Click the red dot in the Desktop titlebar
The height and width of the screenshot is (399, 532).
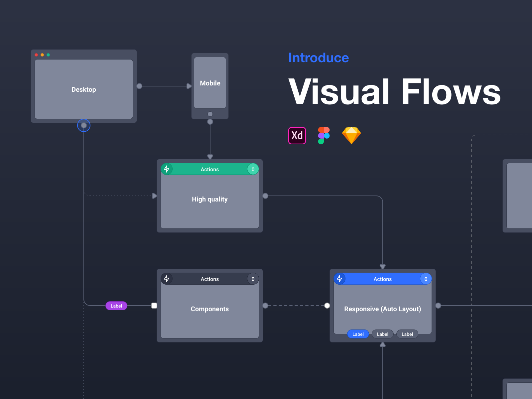[x=36, y=55]
